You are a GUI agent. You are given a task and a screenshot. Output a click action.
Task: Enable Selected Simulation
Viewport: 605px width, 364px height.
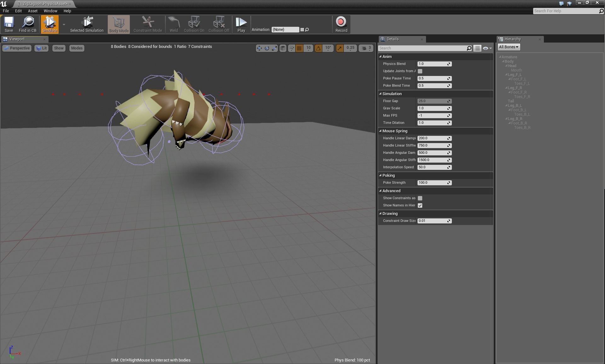pos(87,24)
